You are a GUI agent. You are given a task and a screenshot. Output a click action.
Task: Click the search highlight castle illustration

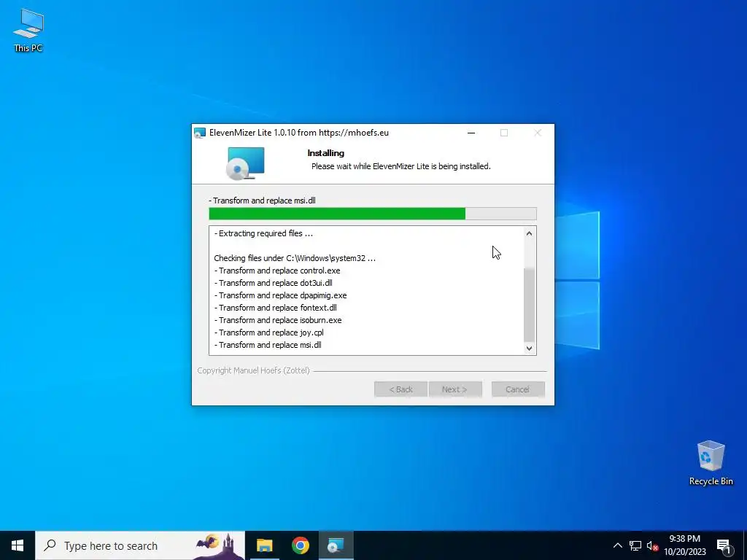pyautogui.click(x=219, y=545)
